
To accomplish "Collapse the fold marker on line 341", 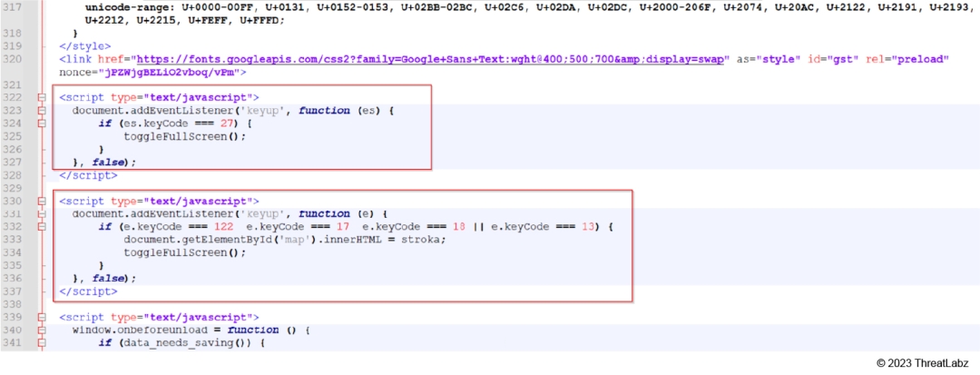I will pos(41,343).
